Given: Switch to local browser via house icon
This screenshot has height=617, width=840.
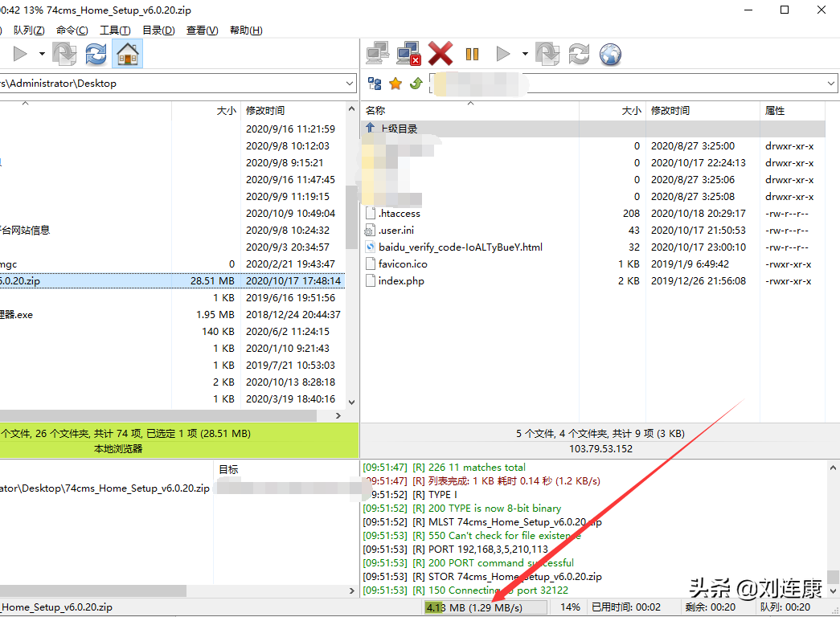Looking at the screenshot, I should pos(127,55).
